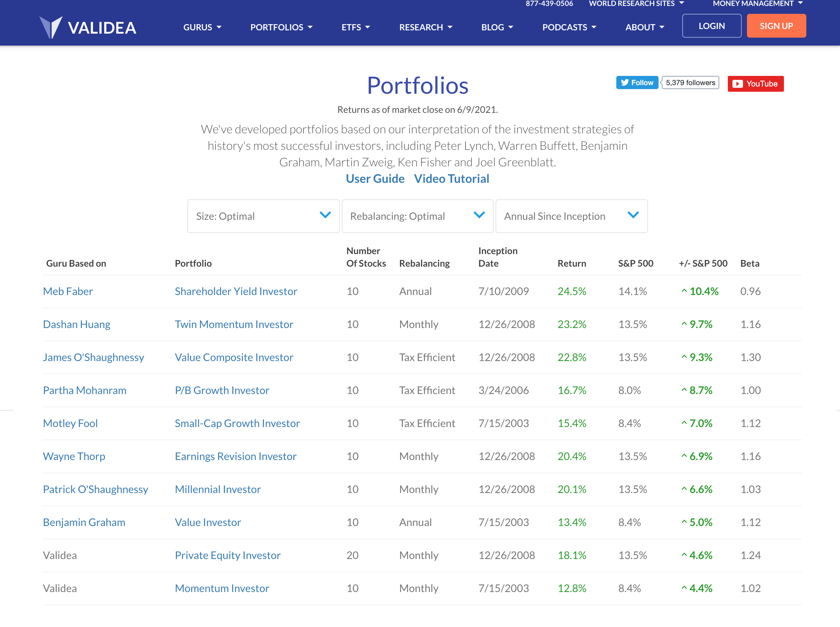Click the 24.5% return value
This screenshot has width=840, height=627.
(x=572, y=291)
